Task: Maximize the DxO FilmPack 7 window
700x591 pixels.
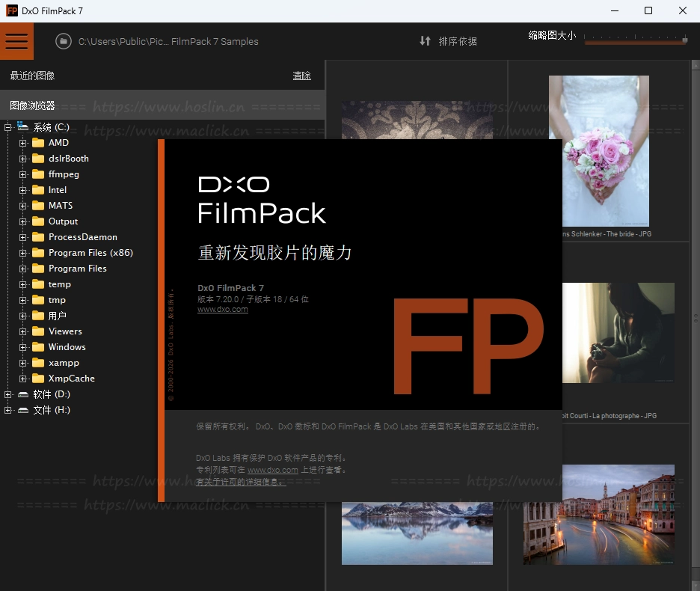Action: click(x=648, y=10)
